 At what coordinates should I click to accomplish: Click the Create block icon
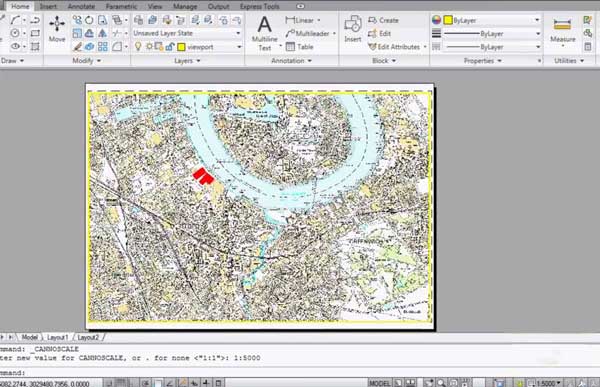383,20
